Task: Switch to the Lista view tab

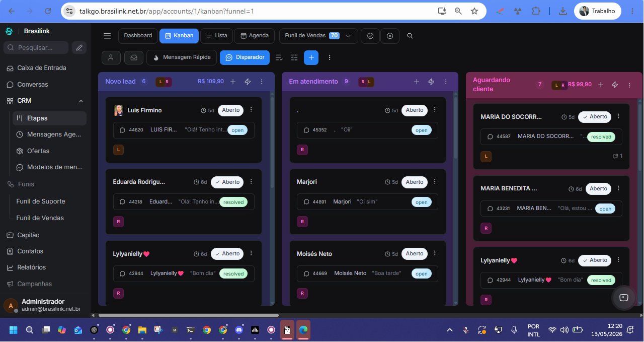Action: tap(216, 36)
